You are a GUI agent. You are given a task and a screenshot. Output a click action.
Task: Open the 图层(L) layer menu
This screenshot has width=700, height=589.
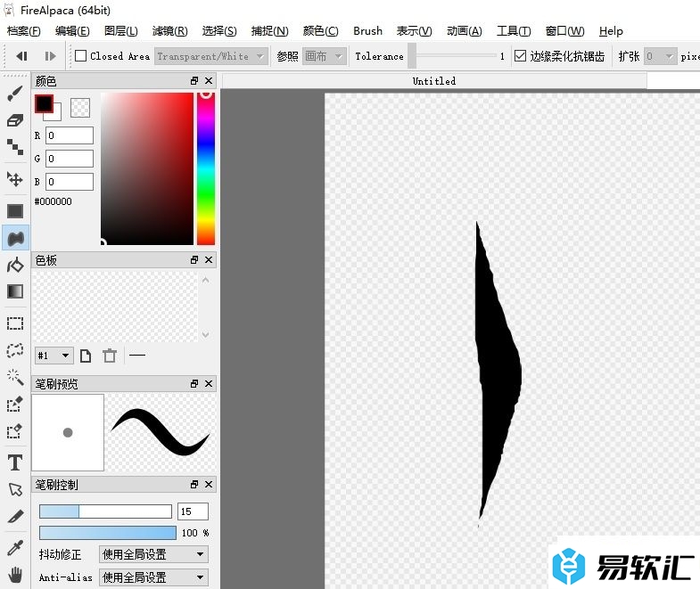(x=121, y=31)
